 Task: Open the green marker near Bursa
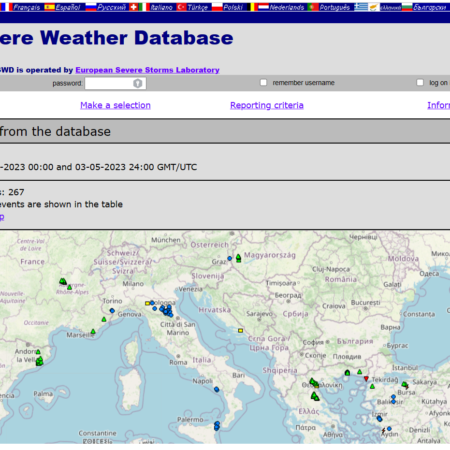coord(405,385)
